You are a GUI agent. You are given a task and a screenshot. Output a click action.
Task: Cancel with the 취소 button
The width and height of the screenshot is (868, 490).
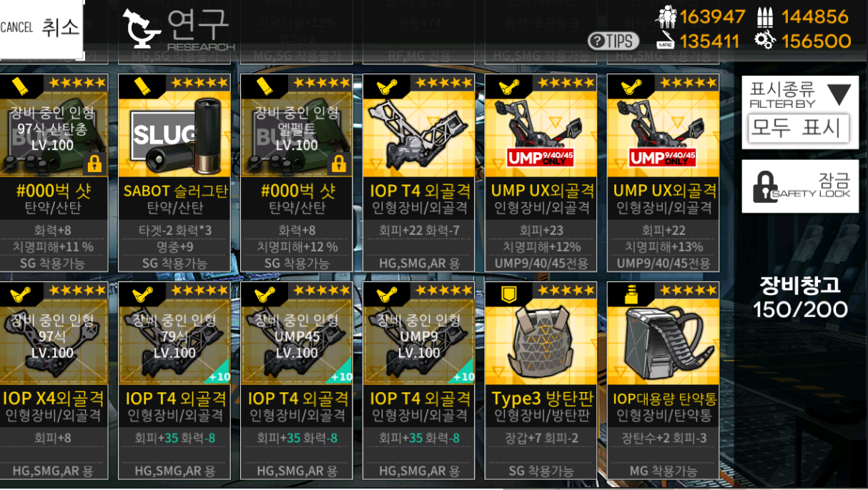click(41, 29)
